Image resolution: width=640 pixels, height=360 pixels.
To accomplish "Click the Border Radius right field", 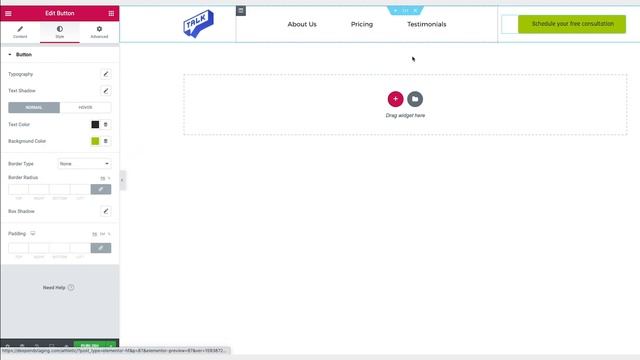I will click(39, 189).
